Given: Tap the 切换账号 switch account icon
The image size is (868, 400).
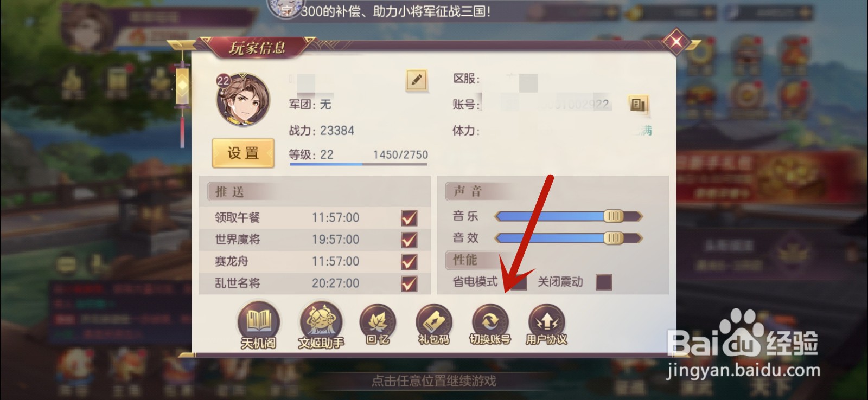Looking at the screenshot, I should pyautogui.click(x=490, y=325).
